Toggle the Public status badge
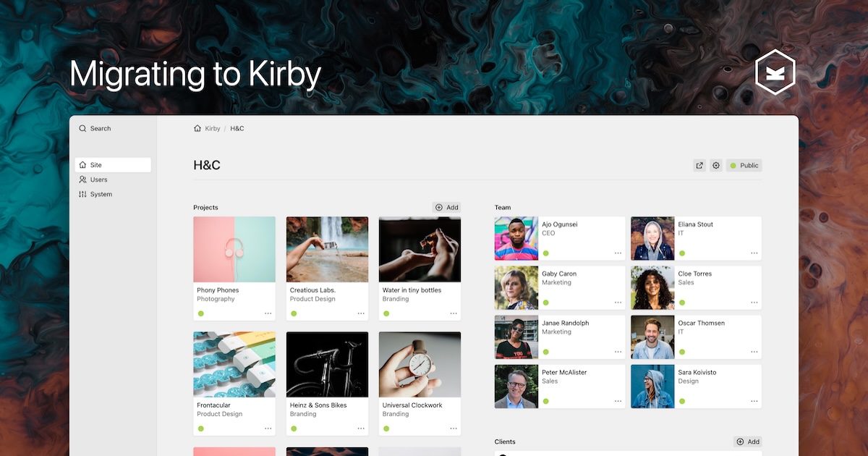This screenshot has width=868, height=456. click(744, 165)
